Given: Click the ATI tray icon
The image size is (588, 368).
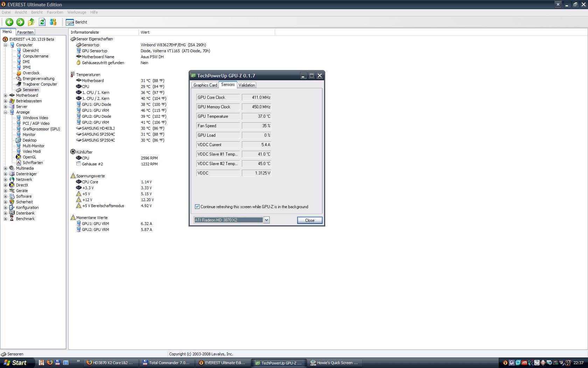Looking at the screenshot, I should pyautogui.click(x=524, y=363).
